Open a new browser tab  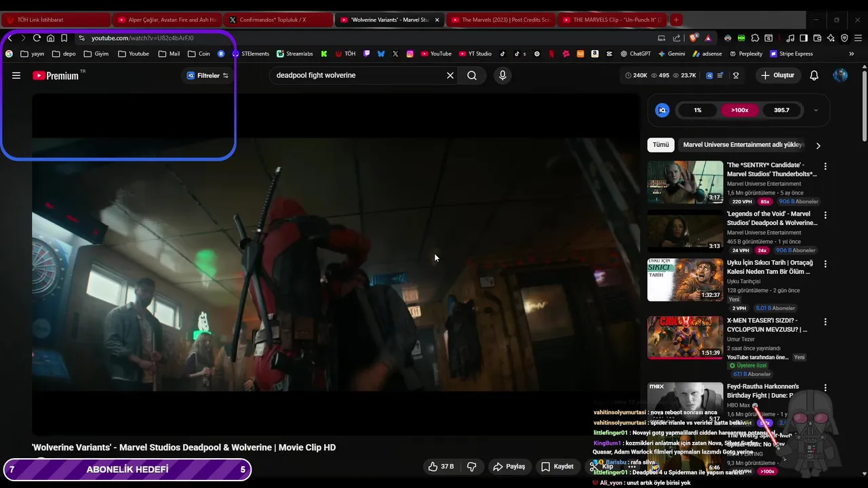[x=676, y=20]
